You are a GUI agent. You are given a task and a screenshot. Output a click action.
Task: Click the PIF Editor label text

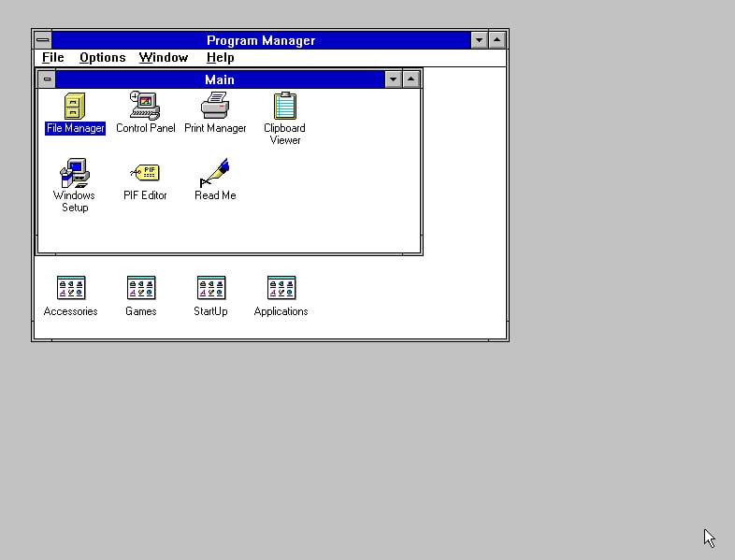coord(145,195)
